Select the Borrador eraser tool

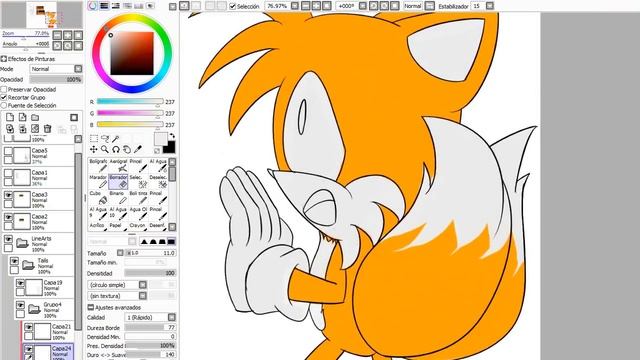[x=118, y=181]
